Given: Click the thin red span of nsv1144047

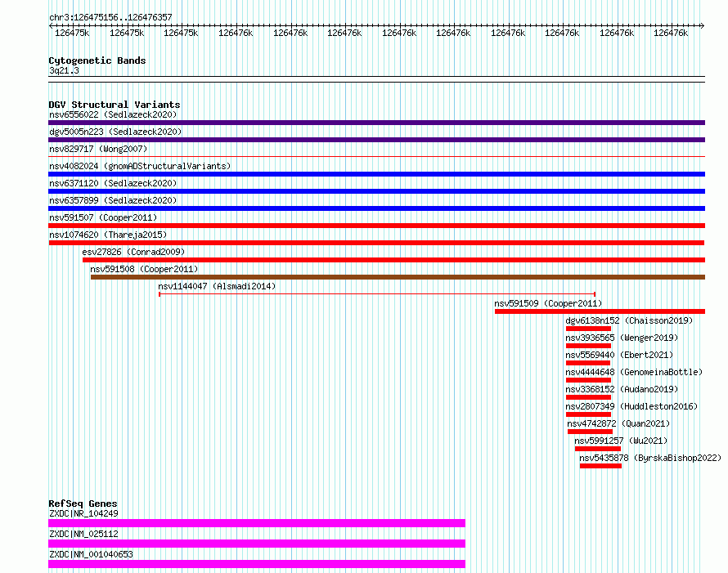Looking at the screenshot, I should [377, 294].
